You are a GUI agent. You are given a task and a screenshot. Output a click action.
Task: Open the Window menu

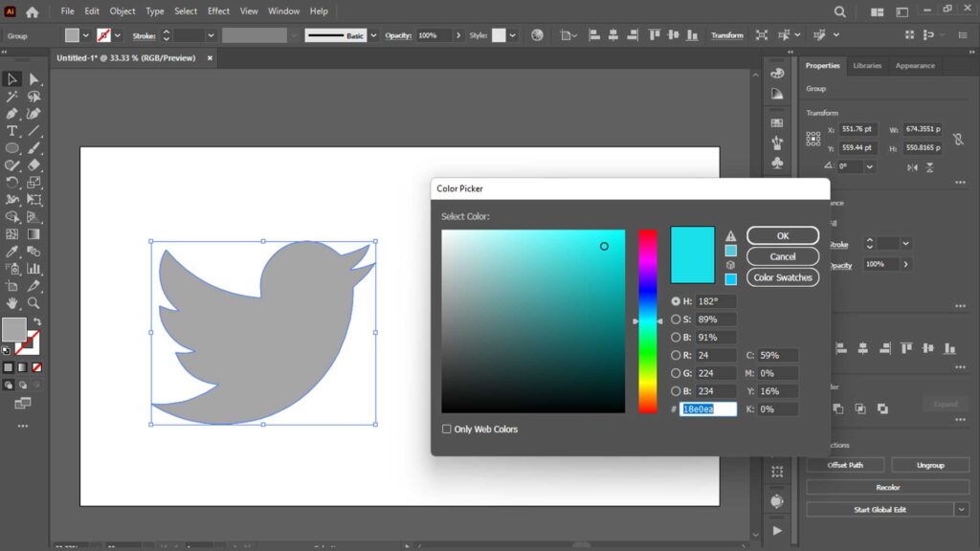[x=283, y=11]
